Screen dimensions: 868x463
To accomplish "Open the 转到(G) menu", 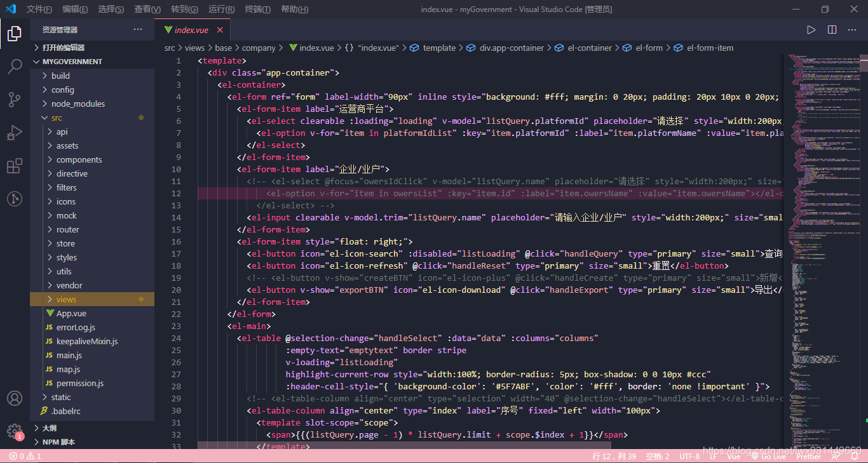I will (184, 9).
